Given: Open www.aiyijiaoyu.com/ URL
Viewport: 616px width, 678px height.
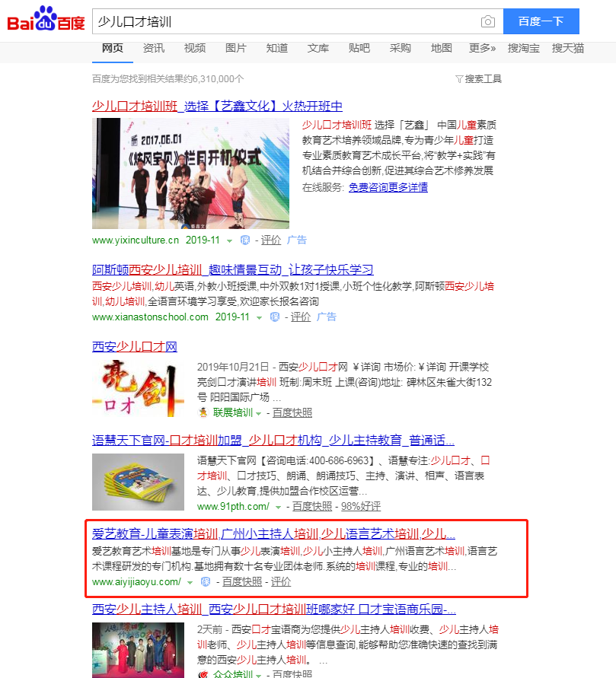Looking at the screenshot, I should click(x=137, y=582).
